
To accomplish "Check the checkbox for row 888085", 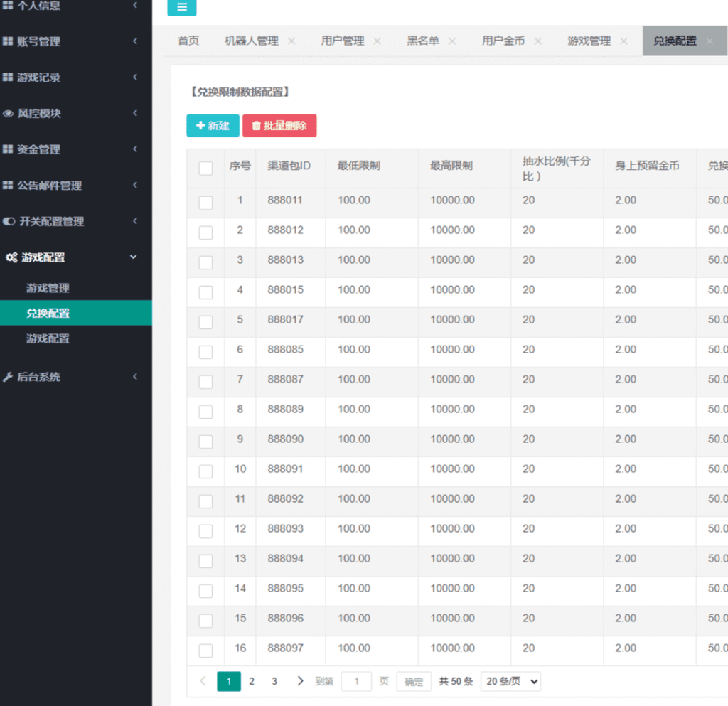I will pyautogui.click(x=205, y=351).
